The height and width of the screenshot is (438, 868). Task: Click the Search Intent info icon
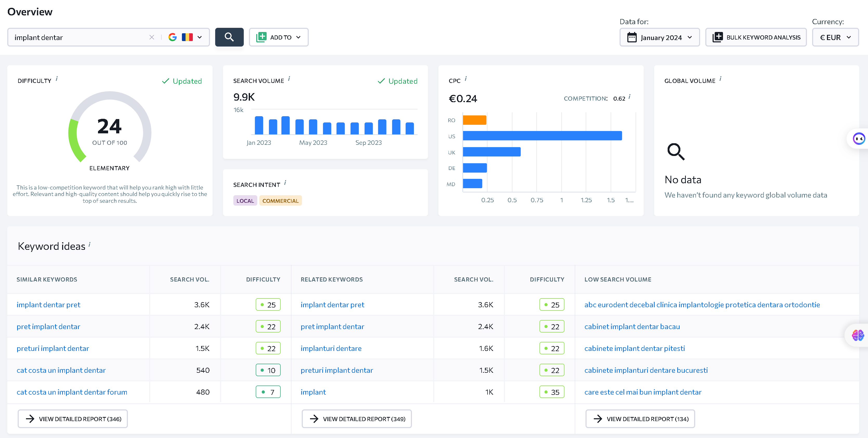[285, 183]
